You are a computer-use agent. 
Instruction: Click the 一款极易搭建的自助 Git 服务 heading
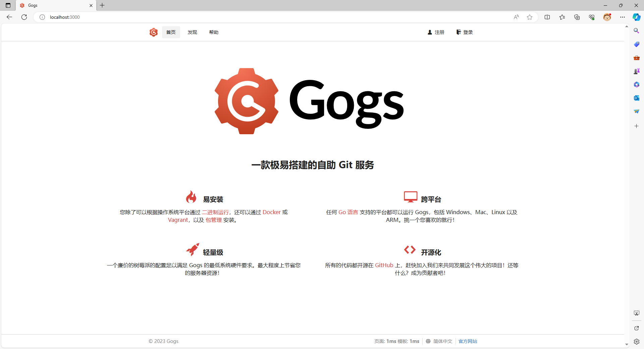(313, 165)
